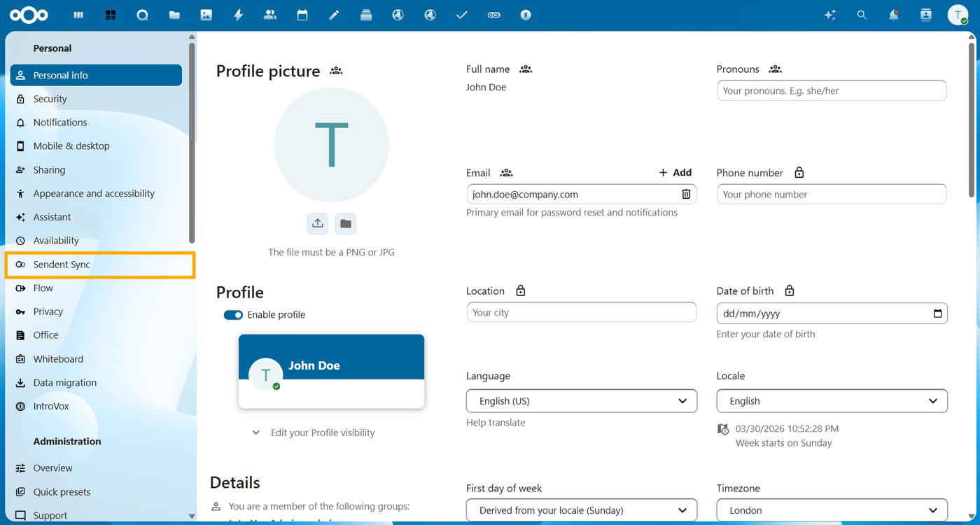
Task: Open Data migration settings
Action: click(x=96, y=383)
